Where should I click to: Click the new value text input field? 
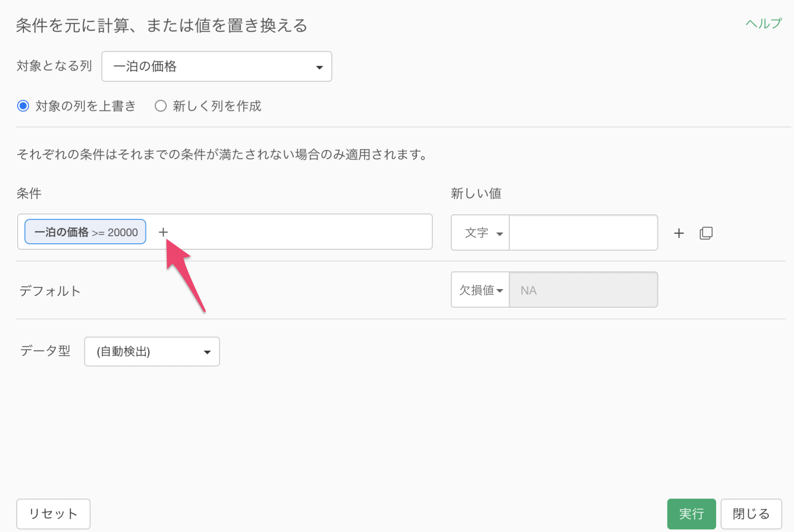[583, 233]
